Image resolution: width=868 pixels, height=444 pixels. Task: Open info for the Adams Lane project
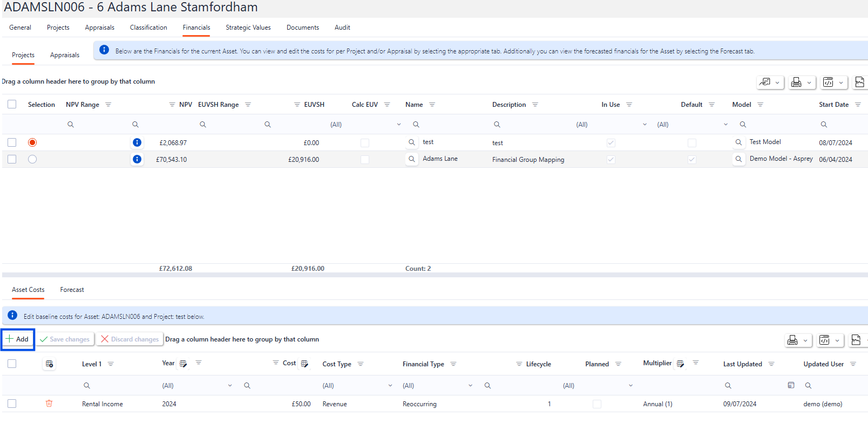(x=137, y=159)
